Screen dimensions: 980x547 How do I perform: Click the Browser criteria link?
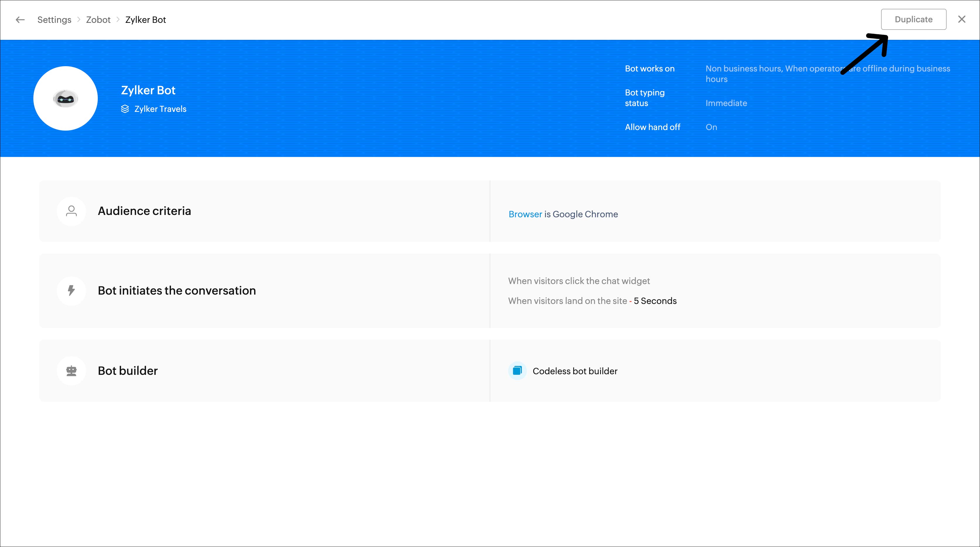tap(525, 214)
